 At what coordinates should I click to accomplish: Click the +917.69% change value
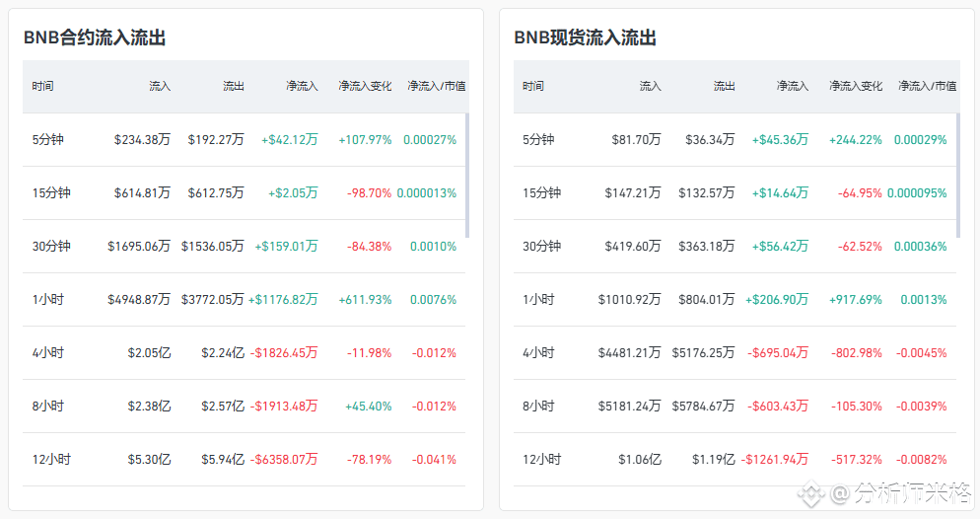tap(856, 300)
